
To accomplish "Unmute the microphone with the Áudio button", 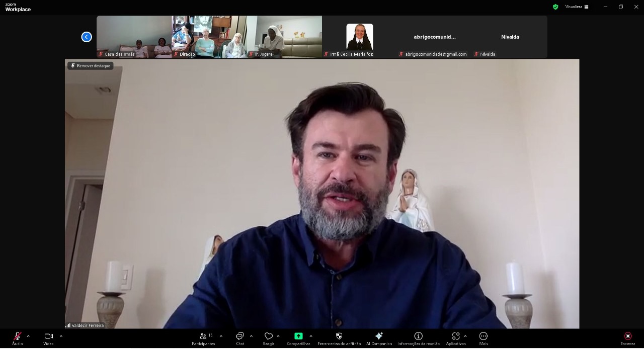I will pos(17,337).
